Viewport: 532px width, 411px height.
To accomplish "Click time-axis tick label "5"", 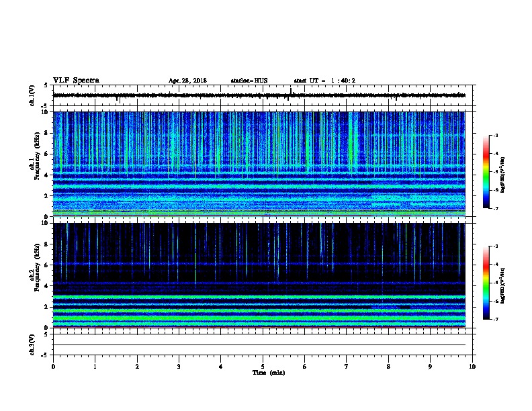I will point(263,367).
